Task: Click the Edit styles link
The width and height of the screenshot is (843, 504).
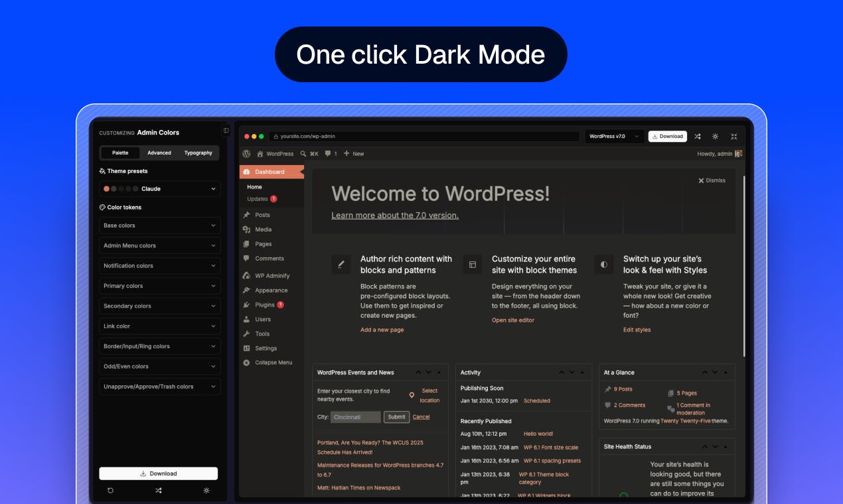Action: (x=637, y=330)
